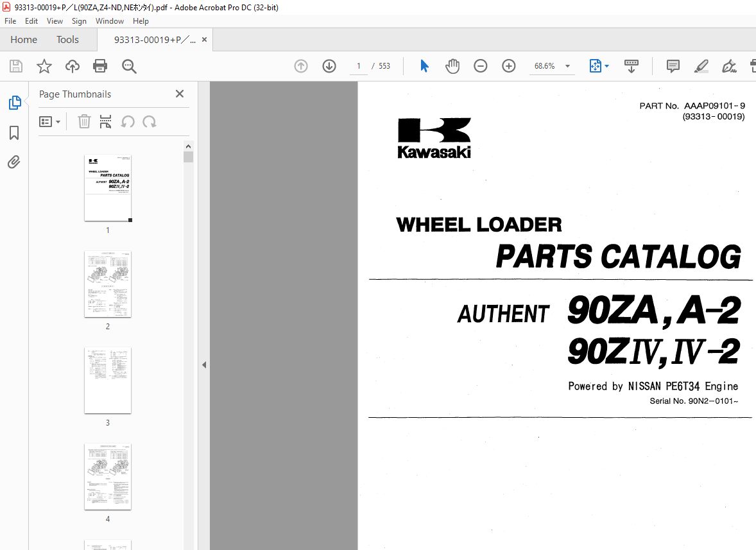
Task: Open the Bookmarks side panel icon
Action: pyautogui.click(x=14, y=133)
